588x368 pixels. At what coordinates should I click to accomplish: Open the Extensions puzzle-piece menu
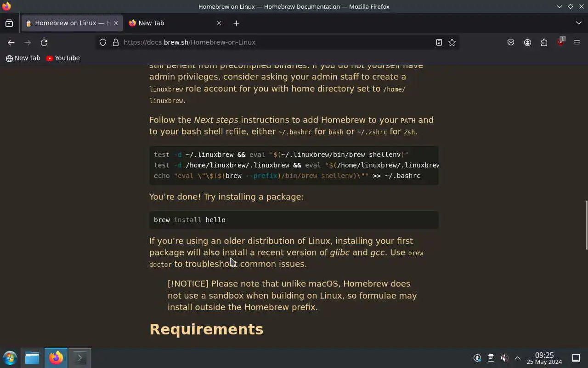(544, 42)
